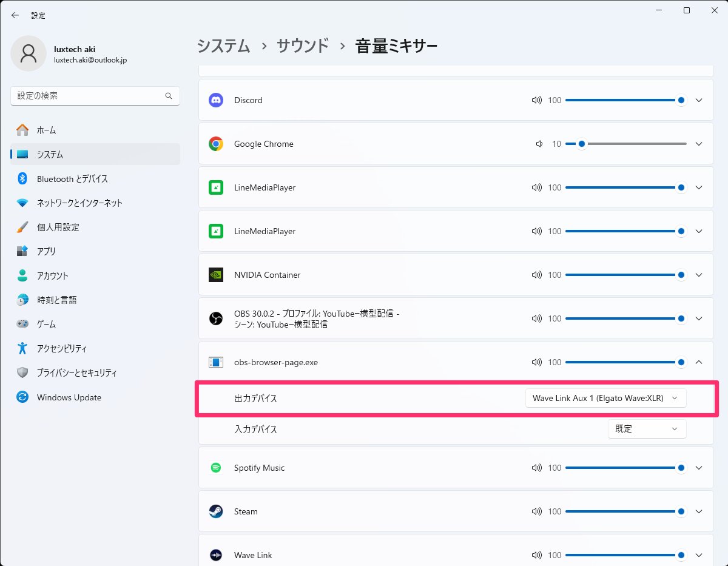Open プライバシーとセキュリティ settings
728x566 pixels.
[95, 372]
